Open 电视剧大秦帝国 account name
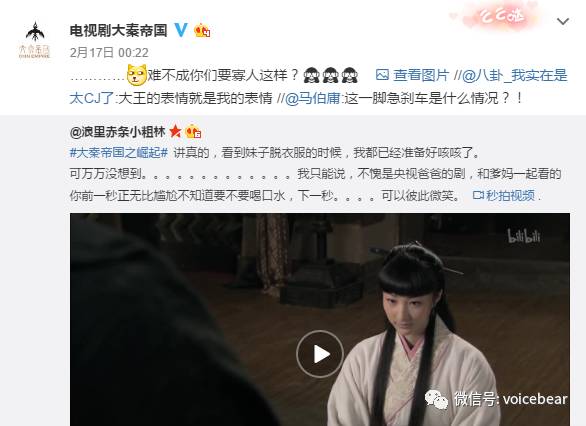This screenshot has height=426, width=586. click(x=118, y=30)
